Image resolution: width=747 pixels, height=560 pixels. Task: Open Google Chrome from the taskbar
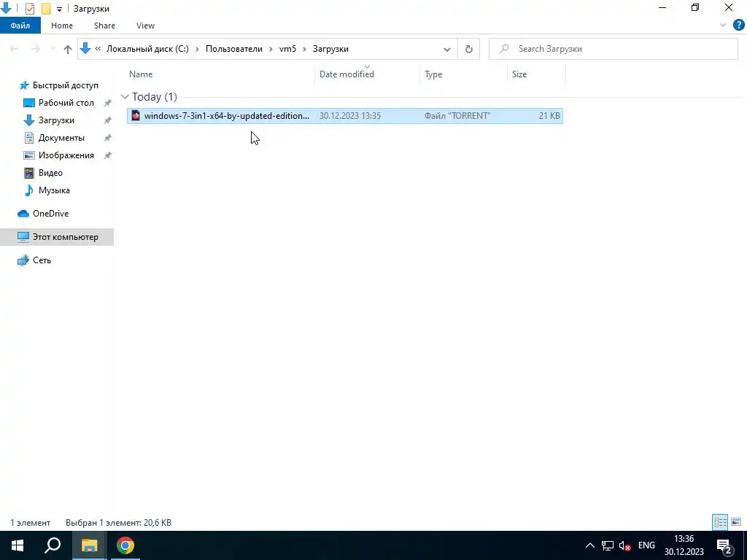tap(125, 545)
